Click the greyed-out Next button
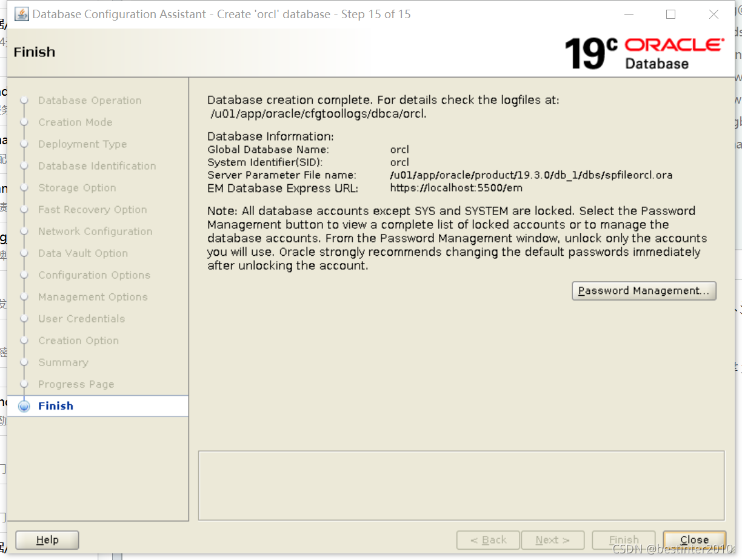The width and height of the screenshot is (742, 560). (552, 539)
